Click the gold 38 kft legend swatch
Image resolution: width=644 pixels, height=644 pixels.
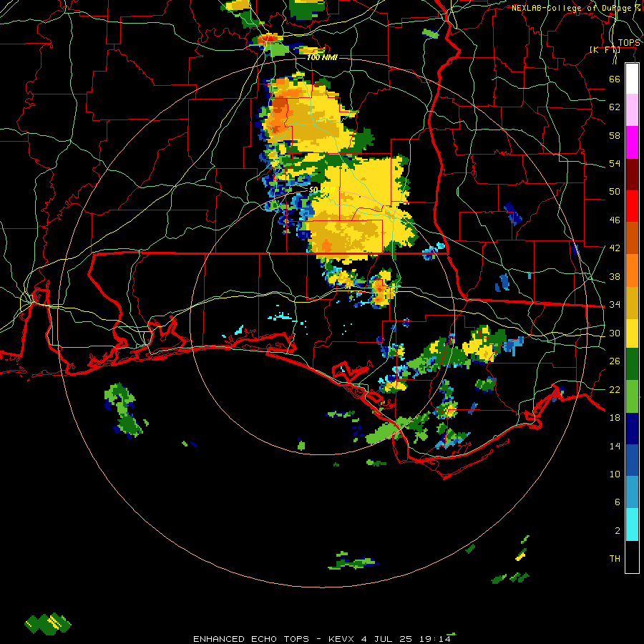(x=632, y=303)
